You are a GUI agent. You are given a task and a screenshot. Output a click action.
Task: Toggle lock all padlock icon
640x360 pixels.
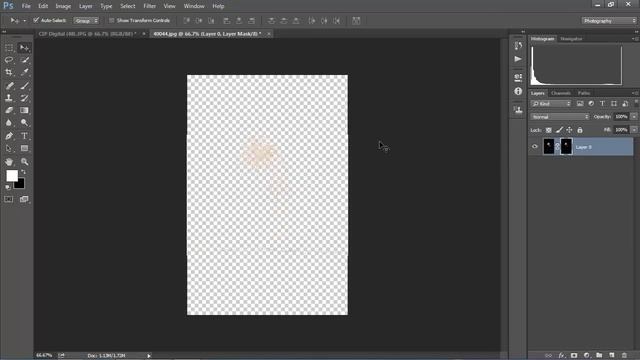580,130
